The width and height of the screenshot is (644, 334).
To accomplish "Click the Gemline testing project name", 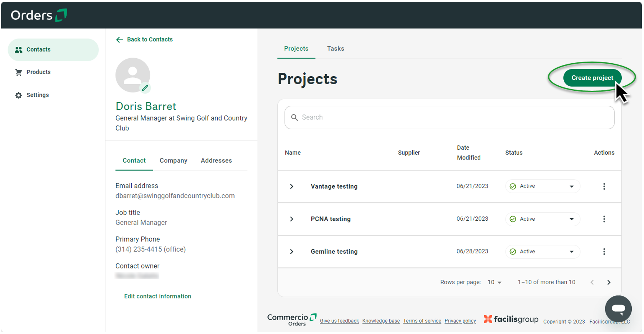I will tap(334, 252).
